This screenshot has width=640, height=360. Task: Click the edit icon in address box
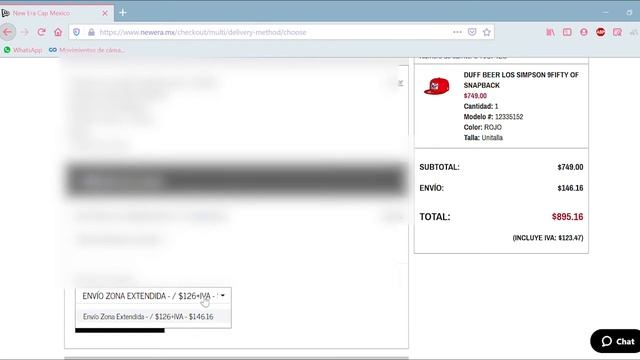pyautogui.click(x=400, y=83)
